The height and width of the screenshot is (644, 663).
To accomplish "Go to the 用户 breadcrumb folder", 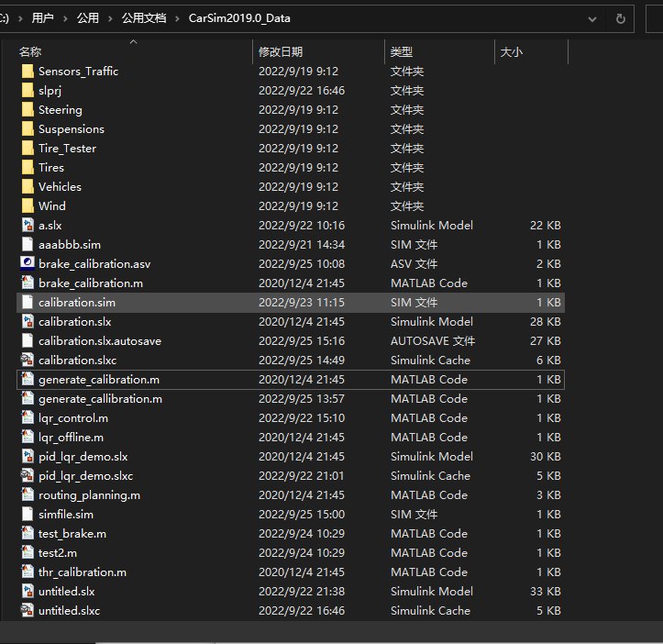I will coord(43,18).
